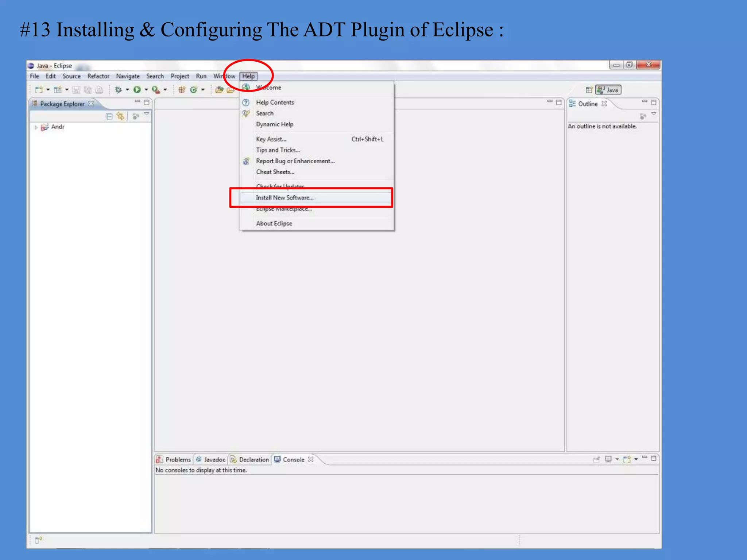The image size is (747, 560).
Task: Switch to the Problems tab
Action: point(174,460)
